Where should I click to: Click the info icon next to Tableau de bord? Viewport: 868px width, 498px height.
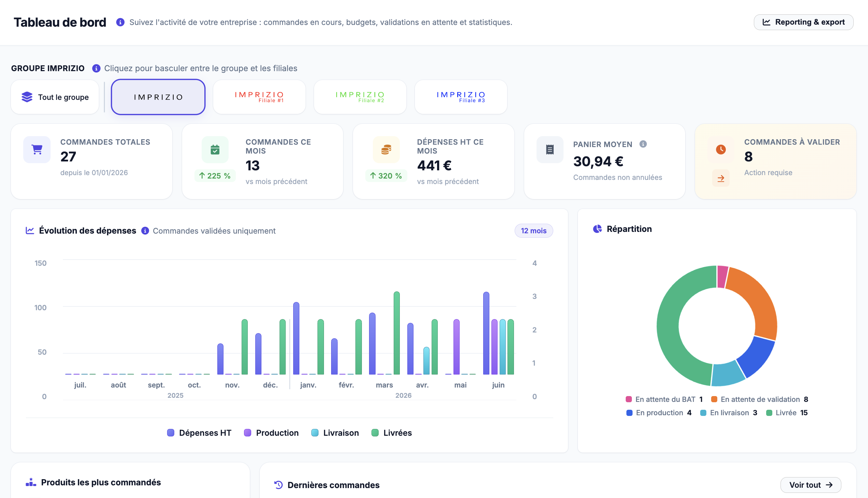120,22
